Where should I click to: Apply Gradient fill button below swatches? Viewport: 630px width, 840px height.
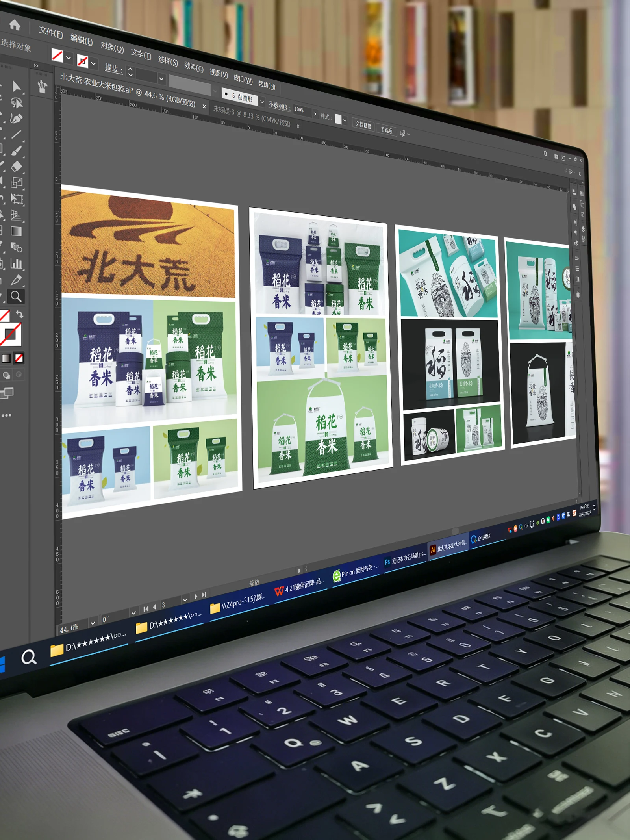6,358
